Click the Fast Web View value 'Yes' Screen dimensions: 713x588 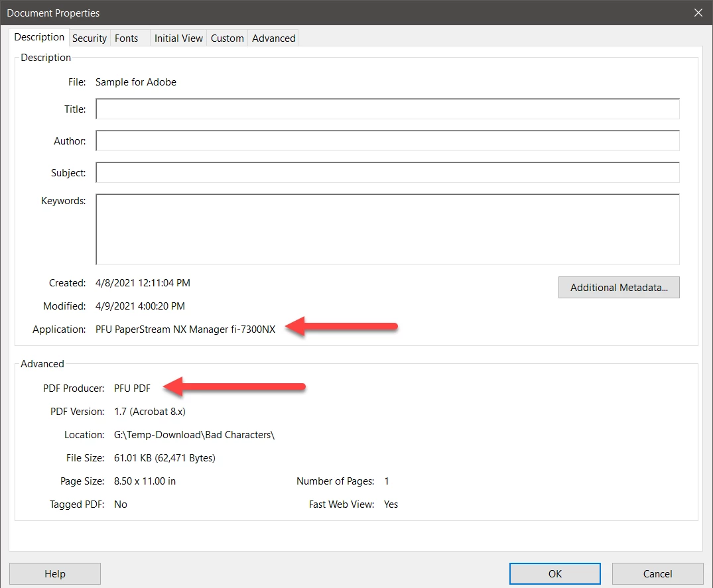point(391,504)
